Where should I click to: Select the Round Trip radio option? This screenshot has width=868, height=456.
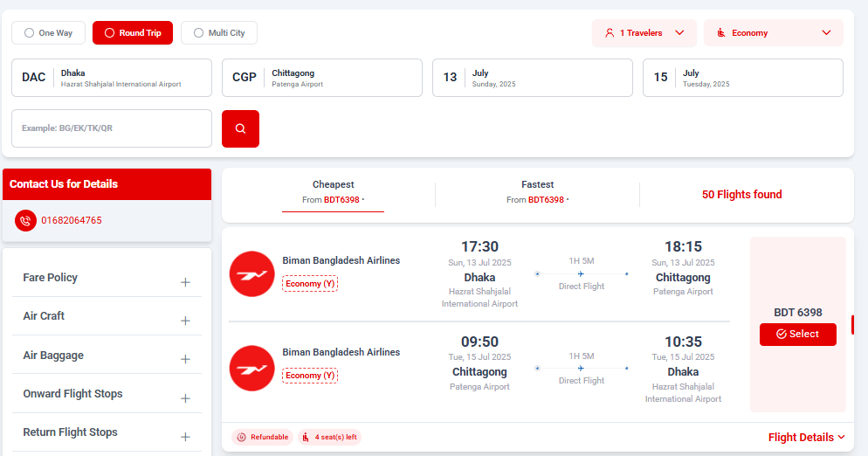[x=133, y=32]
